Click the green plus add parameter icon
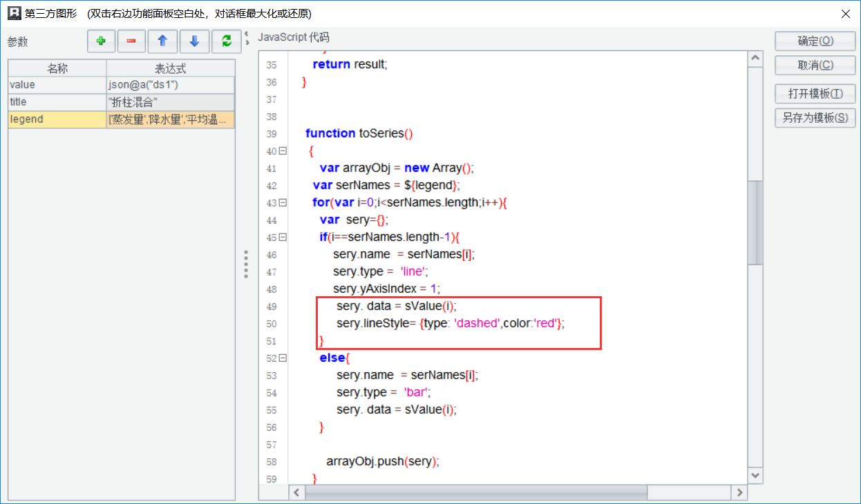This screenshot has height=504, width=861. point(101,41)
